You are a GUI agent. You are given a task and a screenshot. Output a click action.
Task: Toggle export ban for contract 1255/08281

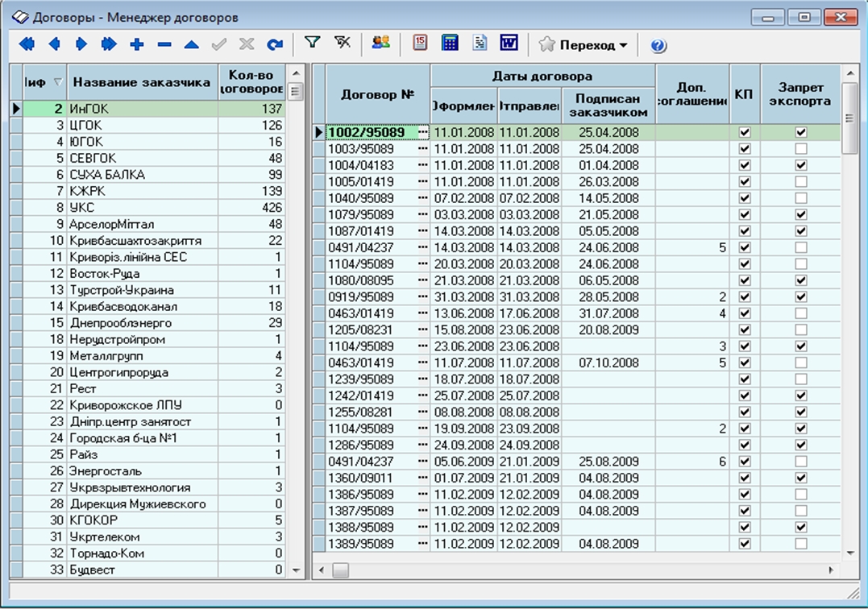800,412
